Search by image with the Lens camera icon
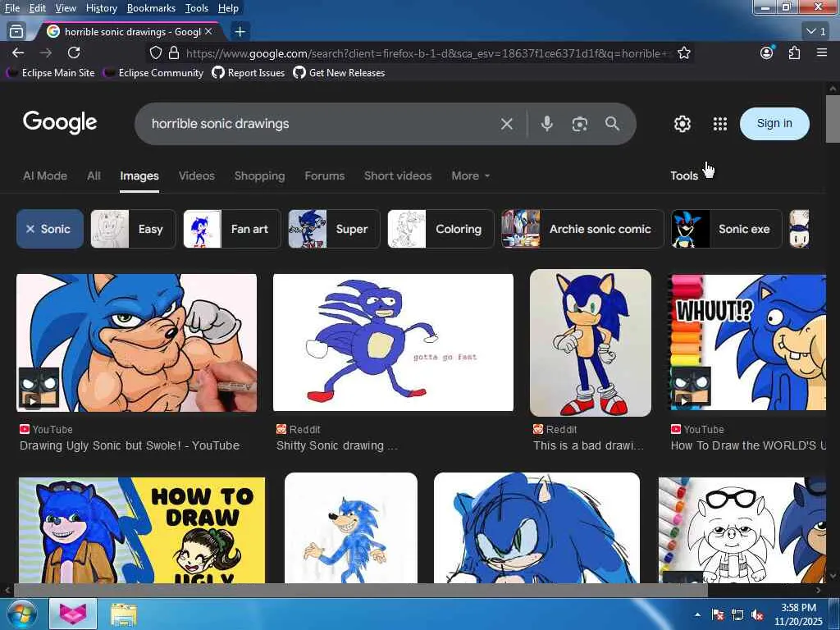This screenshot has width=840, height=630. click(x=580, y=124)
